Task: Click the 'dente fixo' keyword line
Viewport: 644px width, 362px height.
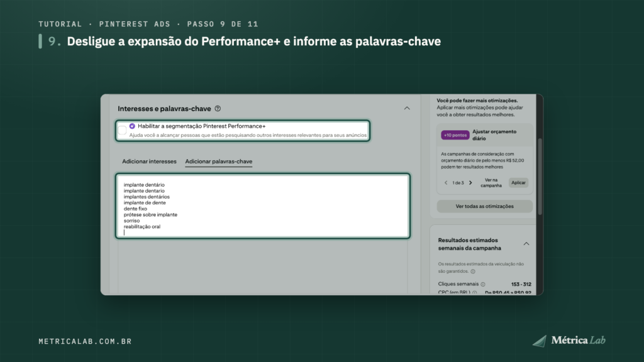Action: coord(136,209)
